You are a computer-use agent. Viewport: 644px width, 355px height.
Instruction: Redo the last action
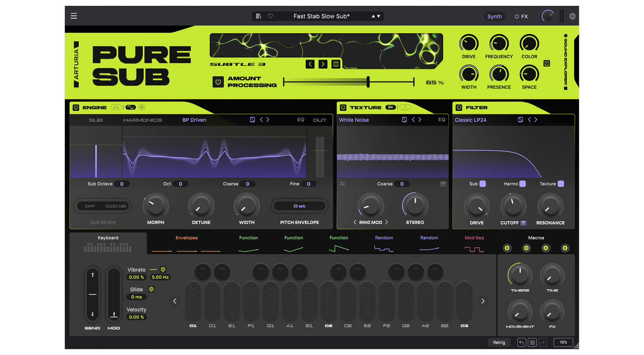[x=542, y=342]
